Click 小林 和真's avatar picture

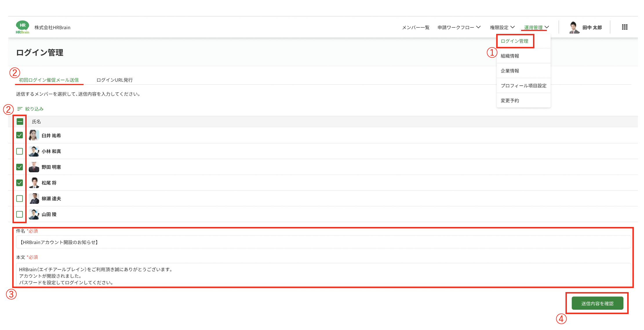coord(34,151)
